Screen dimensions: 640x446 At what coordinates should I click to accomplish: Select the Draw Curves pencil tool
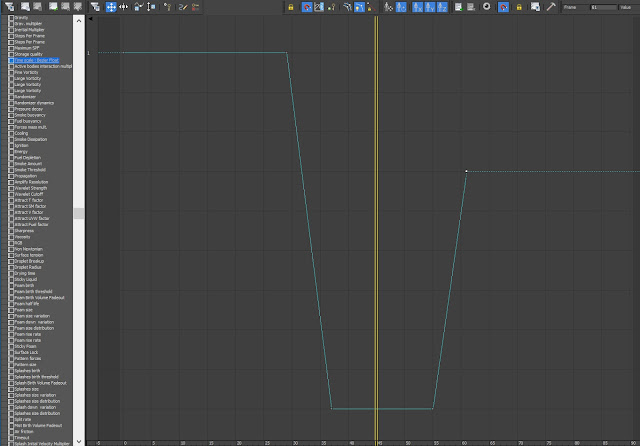tap(183, 7)
